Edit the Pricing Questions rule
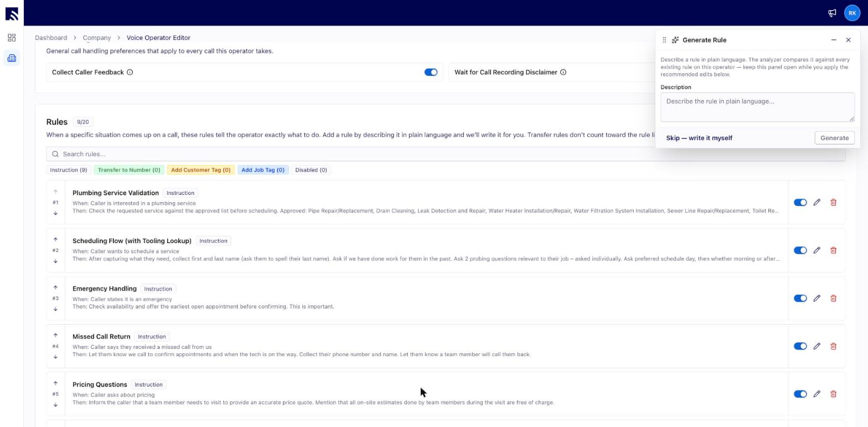The height and width of the screenshot is (427, 868). click(x=817, y=394)
